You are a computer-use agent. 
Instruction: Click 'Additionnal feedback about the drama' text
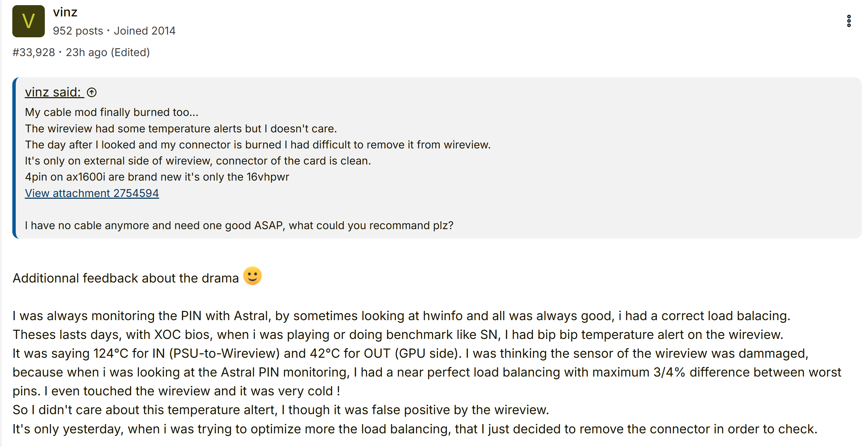pyautogui.click(x=126, y=278)
